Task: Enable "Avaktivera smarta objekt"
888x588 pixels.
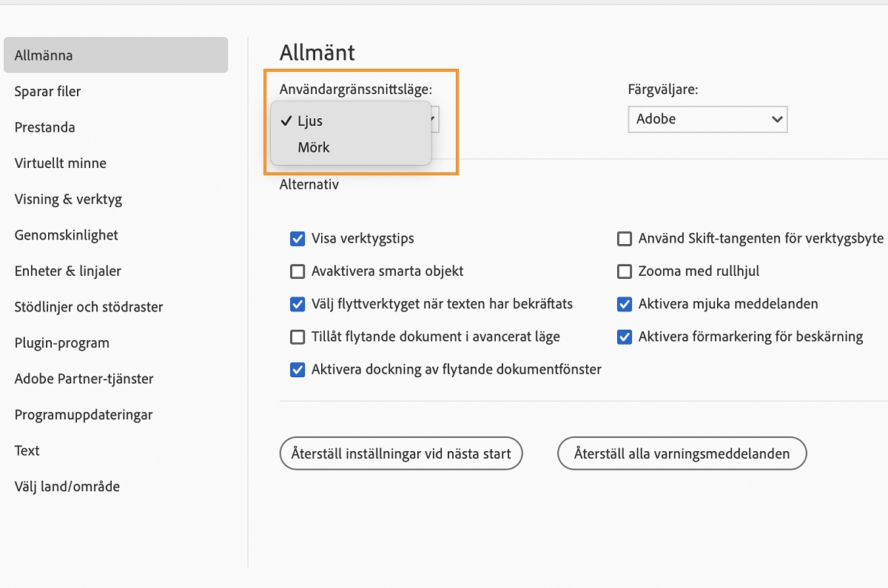Action: [x=297, y=271]
